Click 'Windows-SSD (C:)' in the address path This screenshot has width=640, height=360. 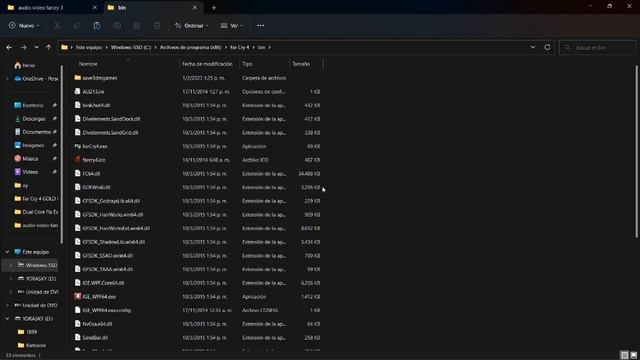tap(131, 47)
